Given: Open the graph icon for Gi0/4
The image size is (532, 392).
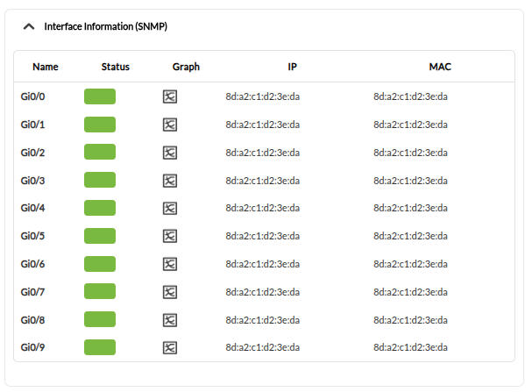Looking at the screenshot, I should pos(170,208).
